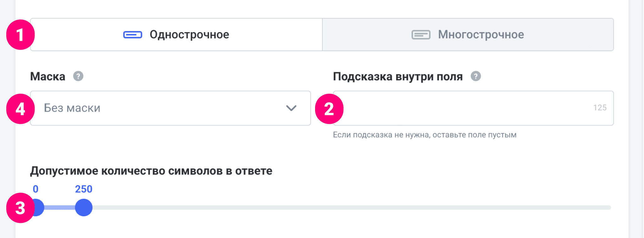Click the pink number 2 badge
This screenshot has width=644, height=238.
[x=329, y=109]
